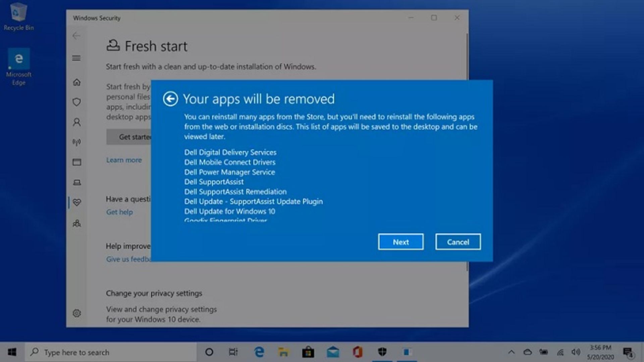This screenshot has height=362, width=644.
Task: Open Family options icon in sidebar
Action: (77, 223)
